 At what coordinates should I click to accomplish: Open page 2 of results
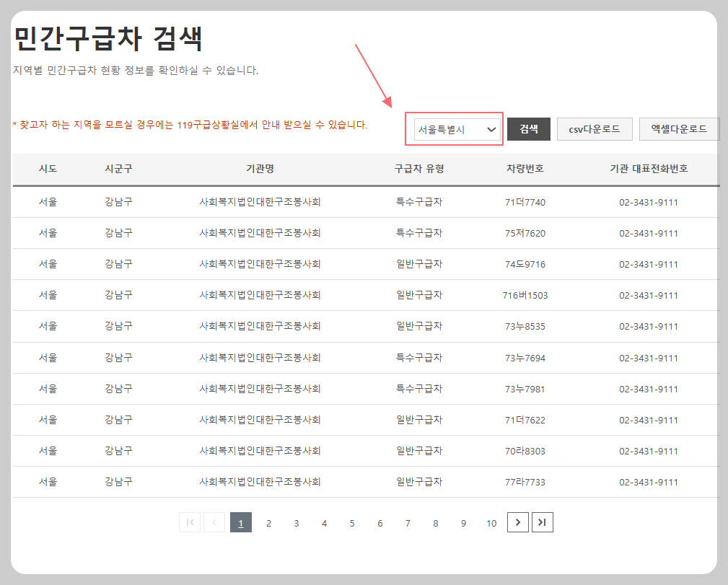(268, 523)
